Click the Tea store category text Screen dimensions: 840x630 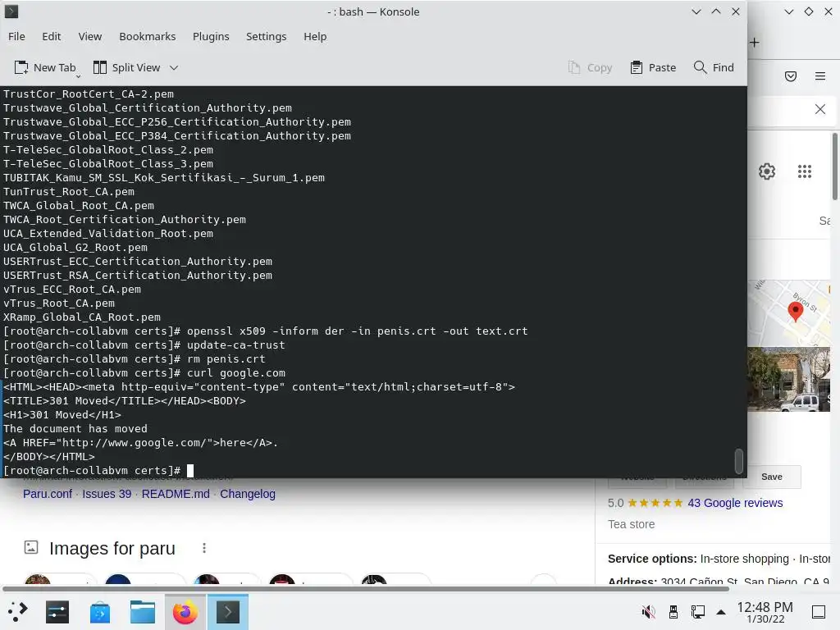631,524
